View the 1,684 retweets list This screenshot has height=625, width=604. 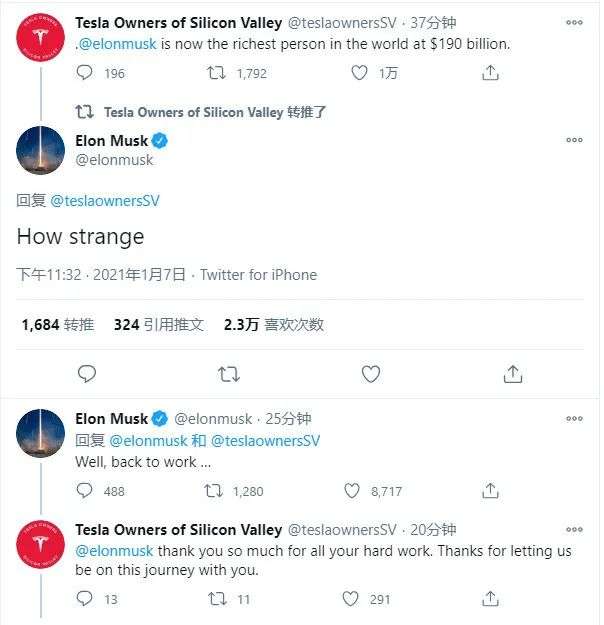[57, 325]
